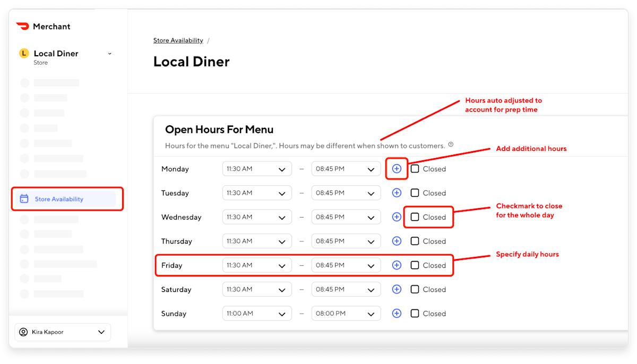Open Wednesday closing time dropdown
This screenshot has height=364, width=637.
coord(346,217)
